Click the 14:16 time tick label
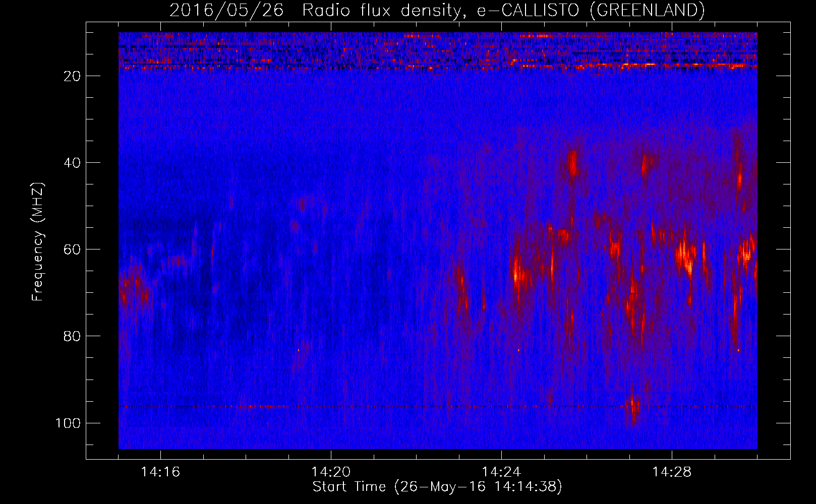816x504 pixels. point(160,472)
